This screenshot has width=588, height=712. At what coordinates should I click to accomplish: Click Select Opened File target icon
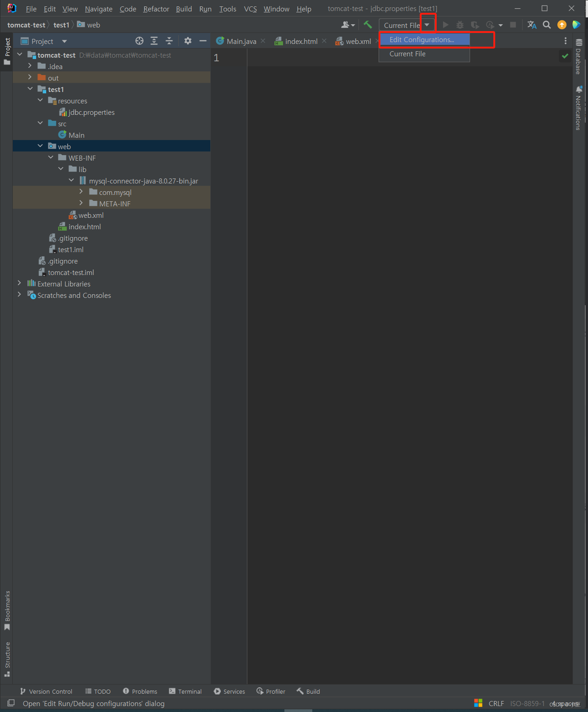point(139,41)
